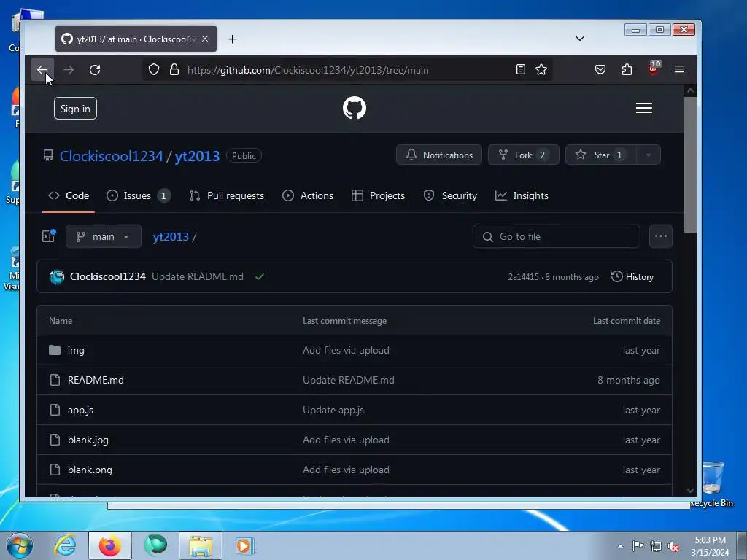747x560 pixels.
Task: Click the Go to file search field
Action: click(556, 236)
